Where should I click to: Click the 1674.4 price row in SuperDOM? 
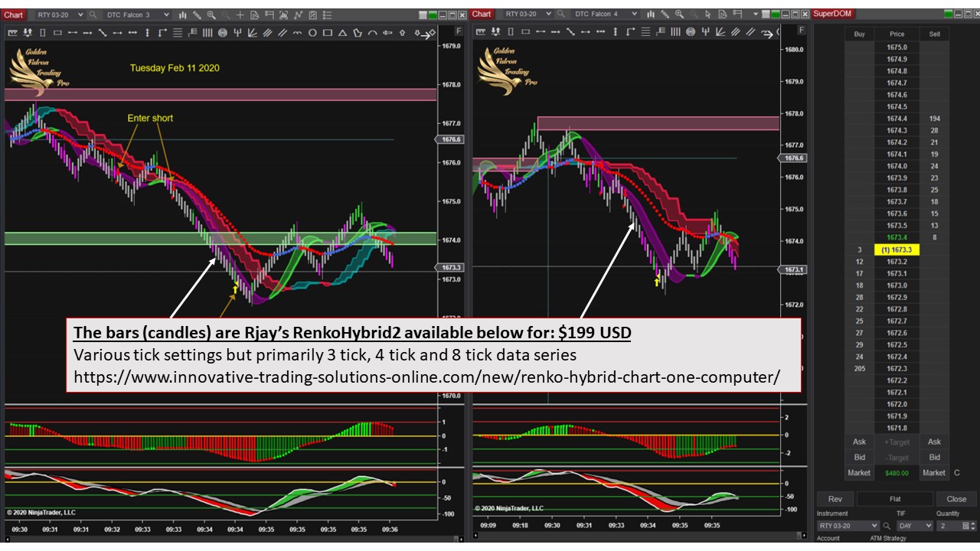897,119
